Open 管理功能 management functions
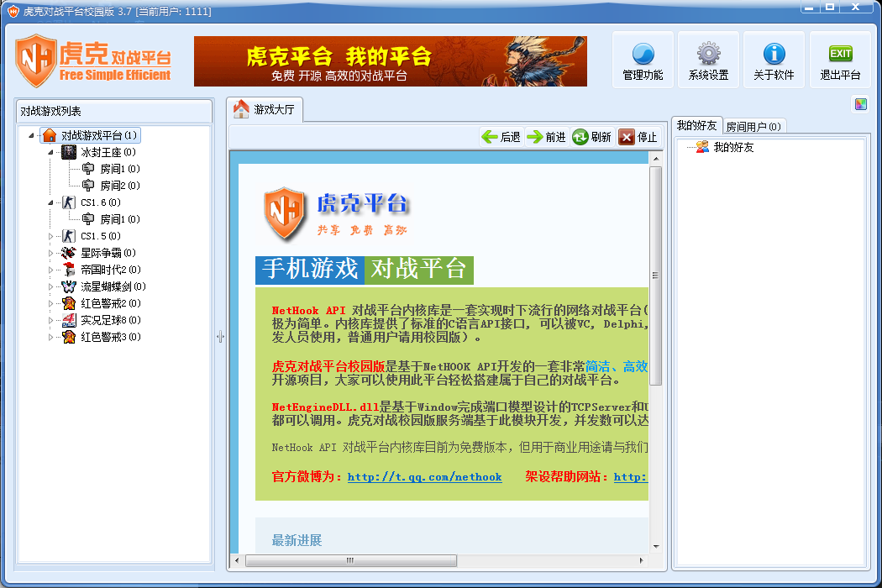 (643, 60)
